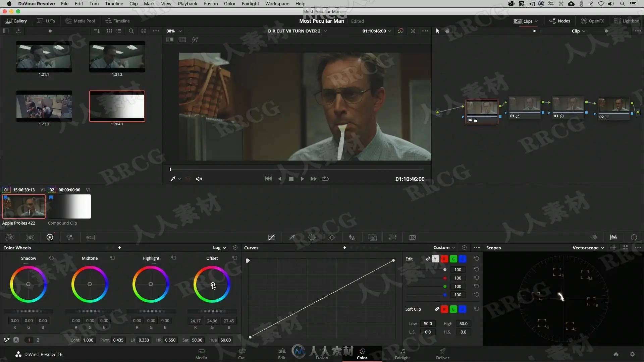The height and width of the screenshot is (362, 644).
Task: Open the Playback menu
Action: 187,4
